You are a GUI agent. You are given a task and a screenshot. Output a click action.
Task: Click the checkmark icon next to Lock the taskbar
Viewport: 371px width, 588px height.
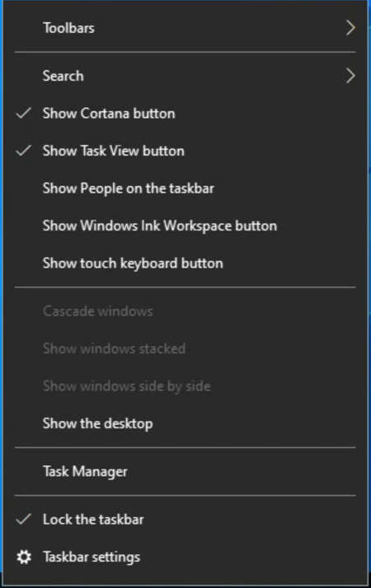23,520
